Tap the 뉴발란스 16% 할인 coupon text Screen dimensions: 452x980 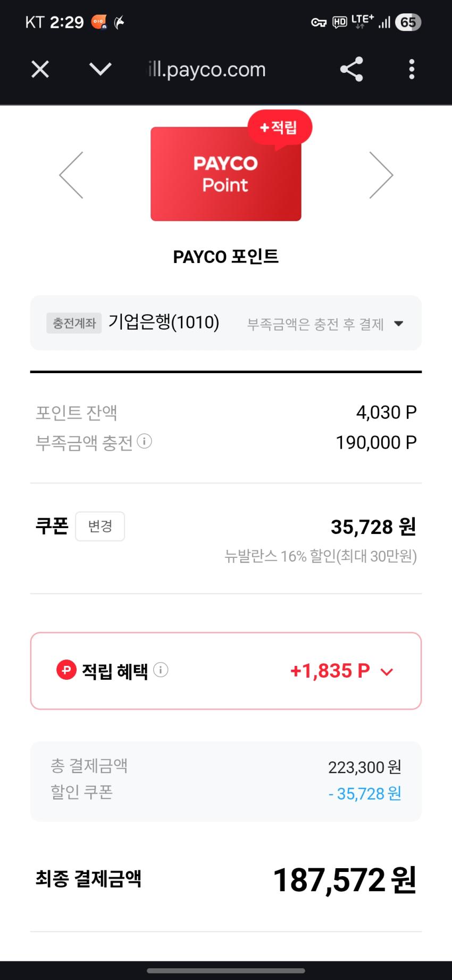point(321,556)
